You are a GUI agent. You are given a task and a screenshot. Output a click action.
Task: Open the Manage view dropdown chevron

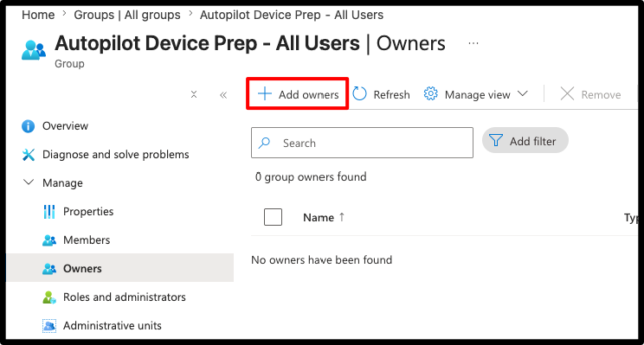click(x=523, y=93)
